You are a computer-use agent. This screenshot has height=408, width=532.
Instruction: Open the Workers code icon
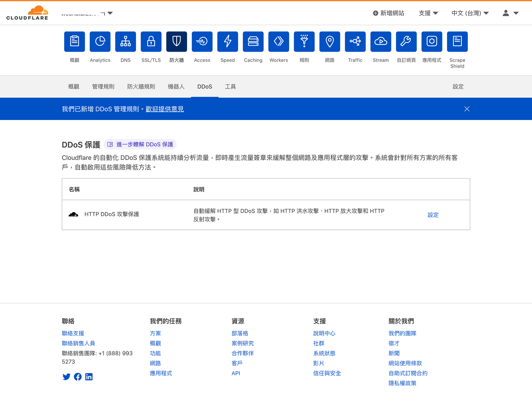pos(279,41)
